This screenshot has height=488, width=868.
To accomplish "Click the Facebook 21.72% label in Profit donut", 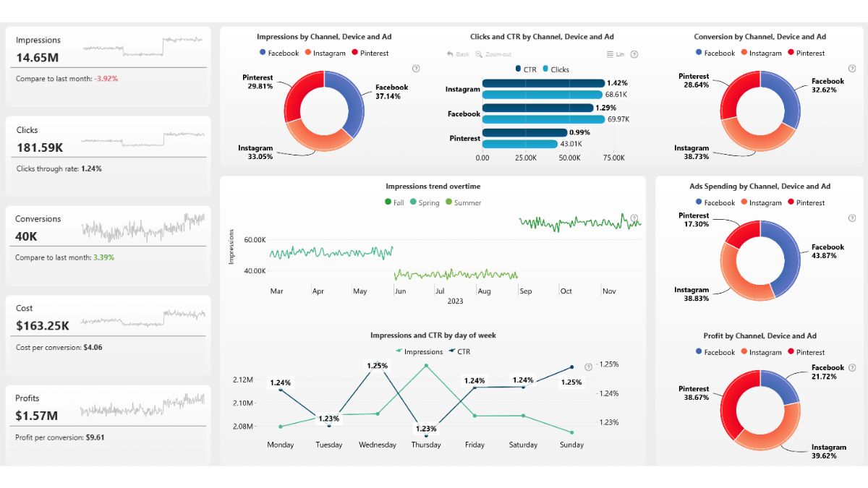I will (827, 372).
